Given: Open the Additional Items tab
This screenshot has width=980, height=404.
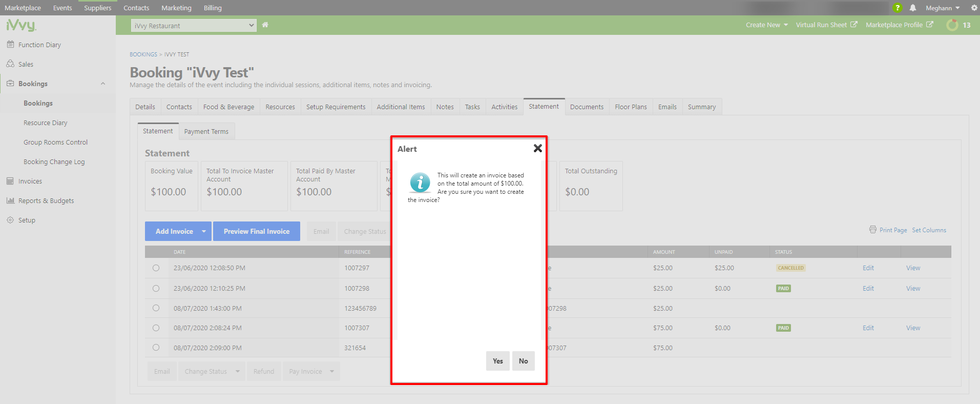Looking at the screenshot, I should click(x=401, y=107).
